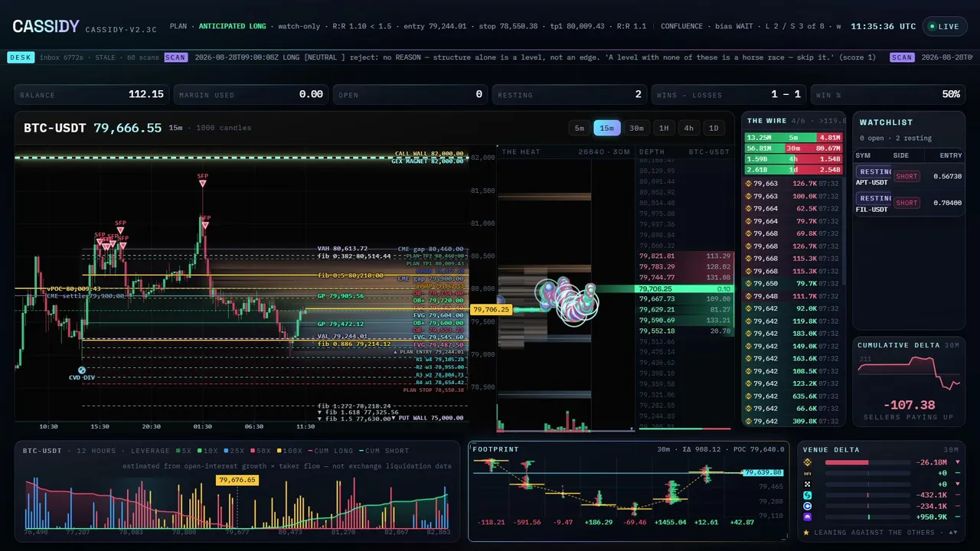
Task: Click the Binance icon in Venue Delta's -26.18M row
Action: pyautogui.click(x=806, y=462)
